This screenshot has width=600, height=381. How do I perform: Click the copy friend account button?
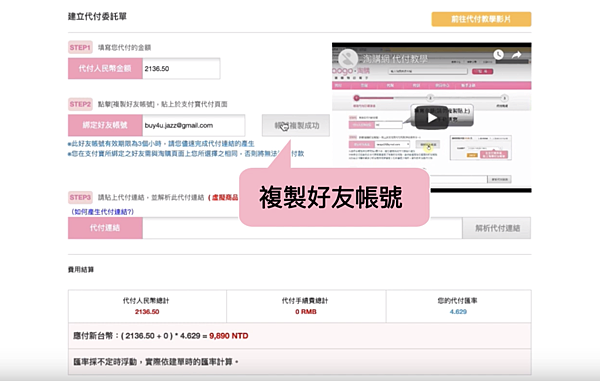296,125
